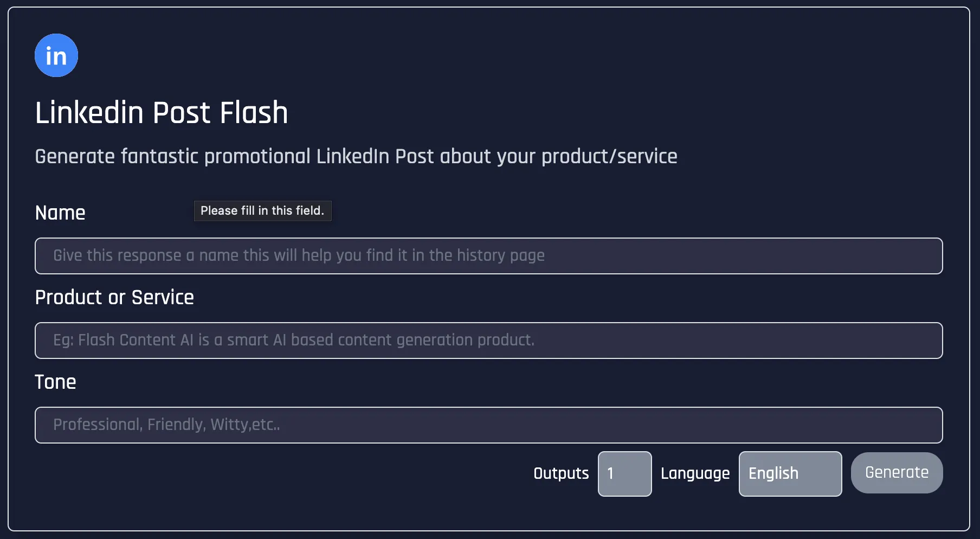Click the Name field label

point(60,213)
